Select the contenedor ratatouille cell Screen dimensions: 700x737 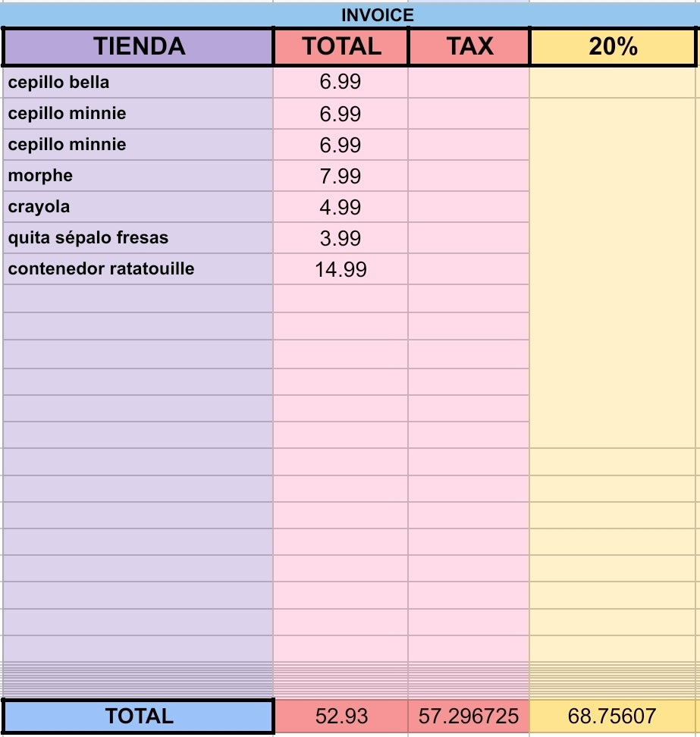pyautogui.click(x=138, y=268)
